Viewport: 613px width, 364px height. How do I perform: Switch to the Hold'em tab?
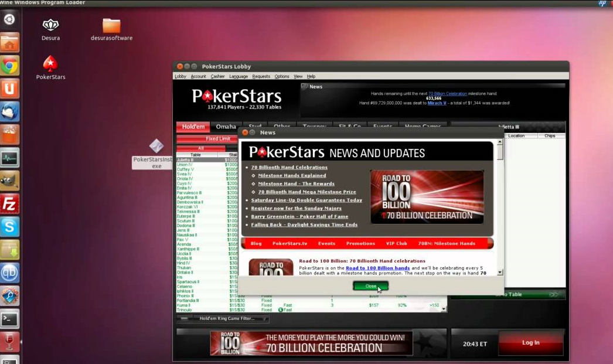point(193,127)
